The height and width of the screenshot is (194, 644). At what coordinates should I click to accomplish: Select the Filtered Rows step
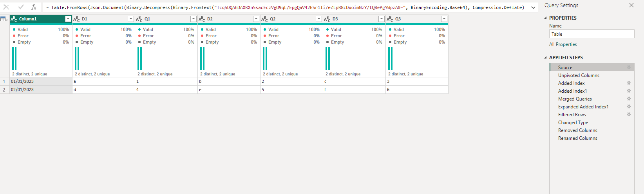[592, 114]
